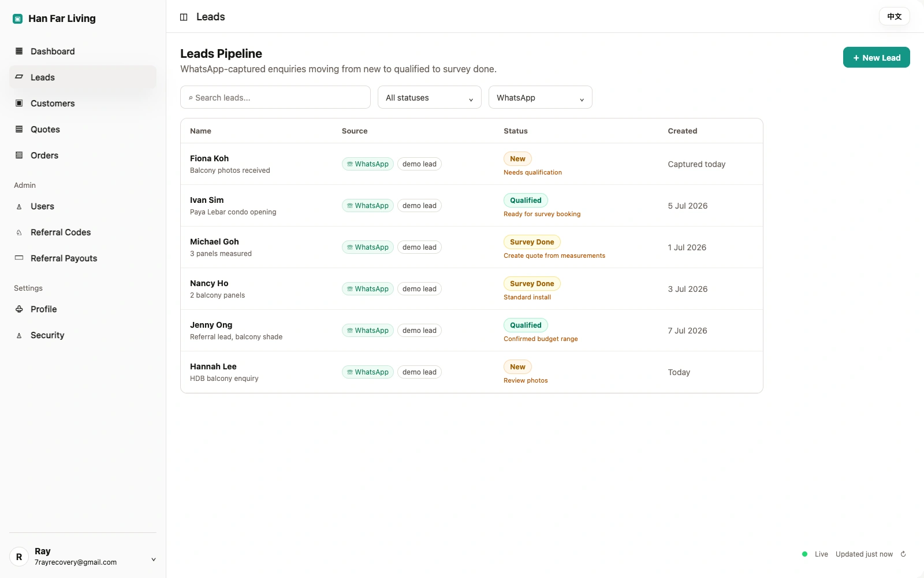Click Survey Done badge for Michael Goh
Screen dimensions: 924x578
(x=532, y=242)
